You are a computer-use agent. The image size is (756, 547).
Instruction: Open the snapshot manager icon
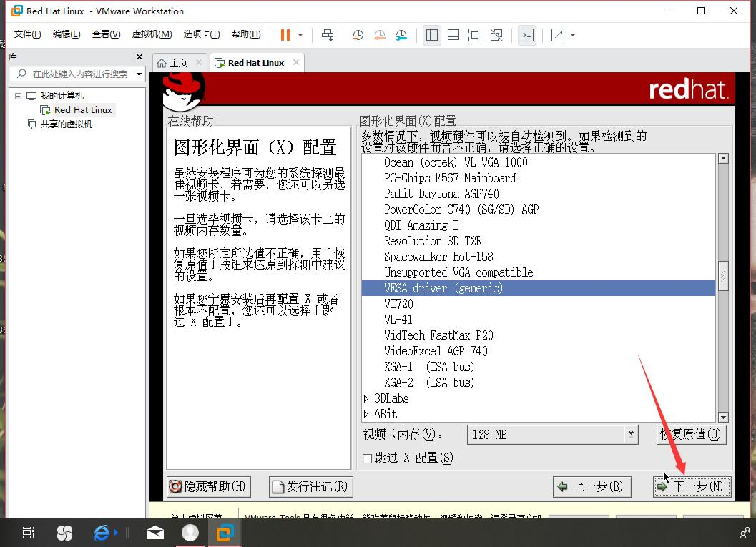coord(401,35)
